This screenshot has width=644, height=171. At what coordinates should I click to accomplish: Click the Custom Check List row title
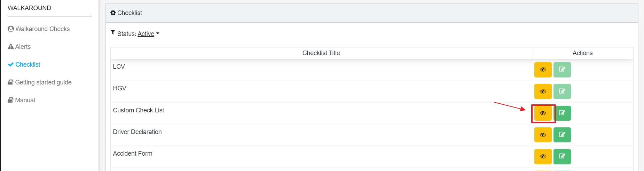coord(139,110)
